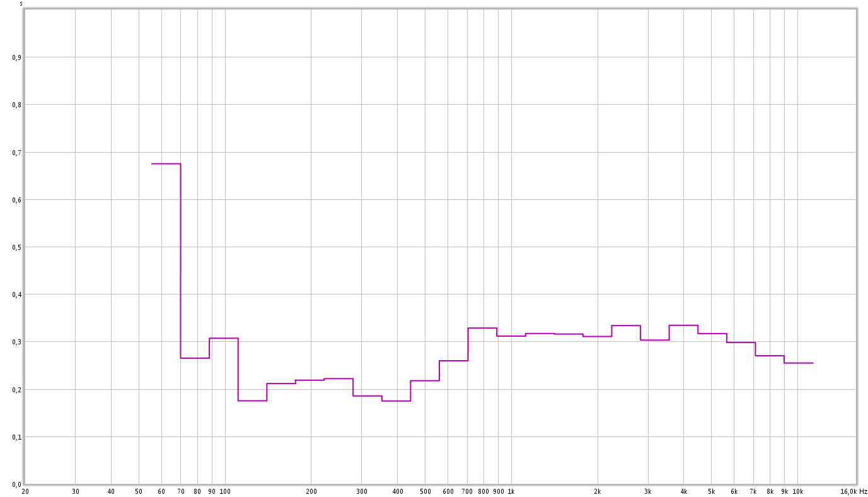
Task: Click the 2k label on the frequency axis
Action: (598, 491)
